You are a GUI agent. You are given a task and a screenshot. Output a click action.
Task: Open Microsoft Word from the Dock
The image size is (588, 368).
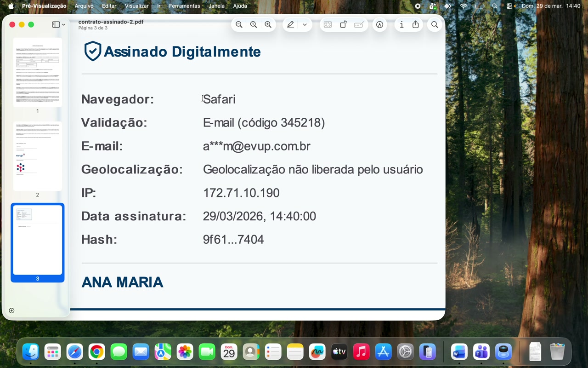point(459,352)
